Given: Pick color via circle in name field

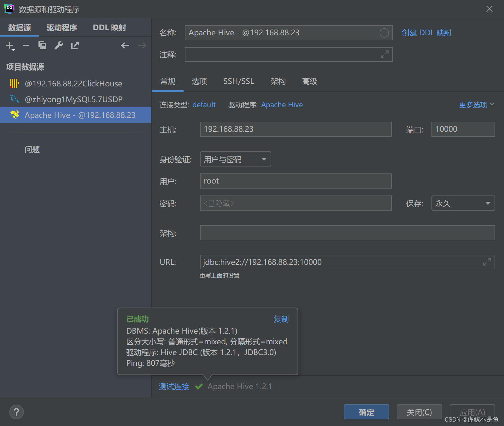Looking at the screenshot, I should [384, 33].
